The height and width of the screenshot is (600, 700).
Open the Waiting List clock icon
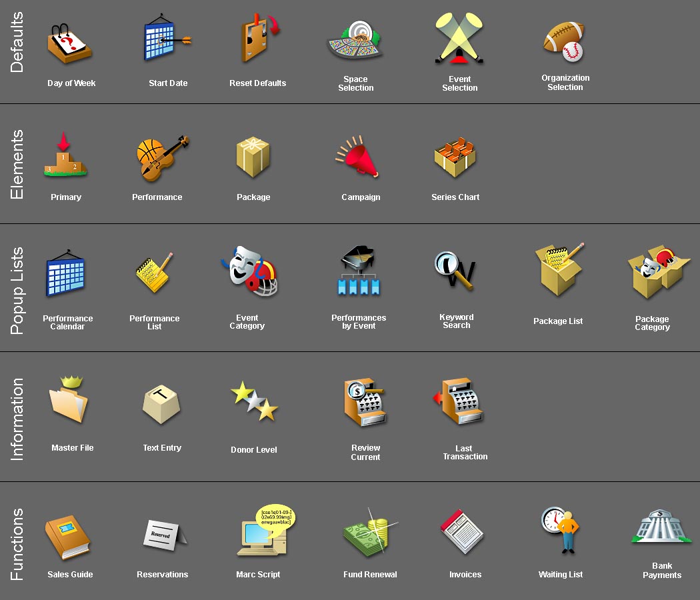point(561,530)
